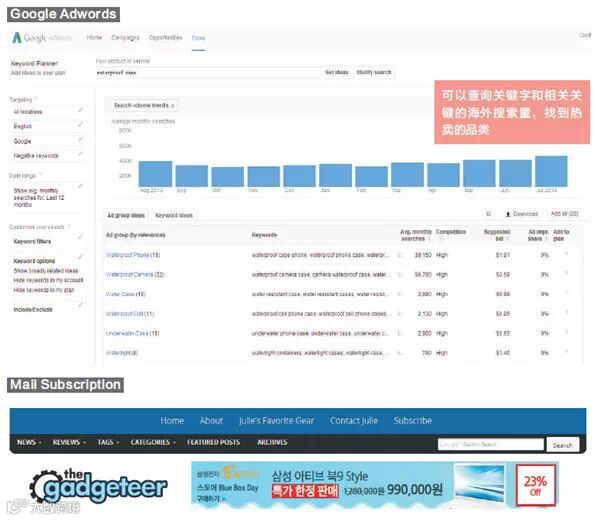The image size is (600, 520).
Task: Open the Waterproof Phone (18) ad group
Action: click(133, 255)
